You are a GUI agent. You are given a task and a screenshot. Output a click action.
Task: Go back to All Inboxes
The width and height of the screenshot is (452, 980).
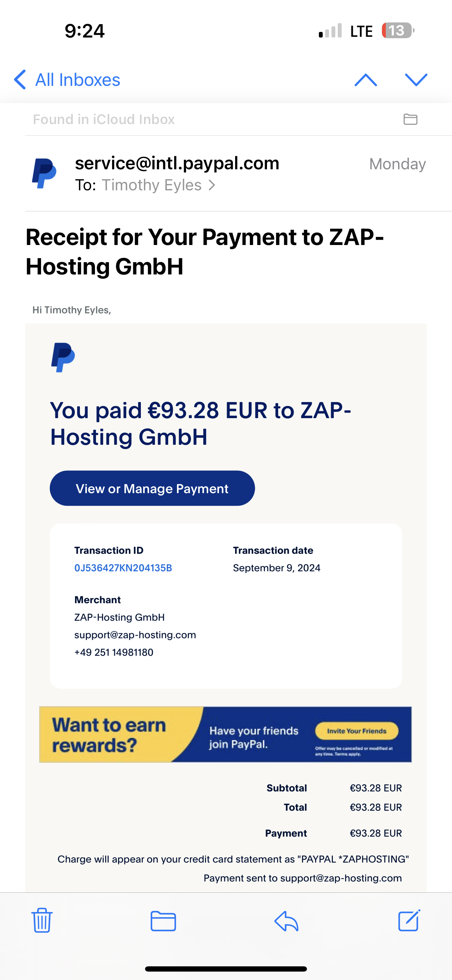pyautogui.click(x=67, y=80)
